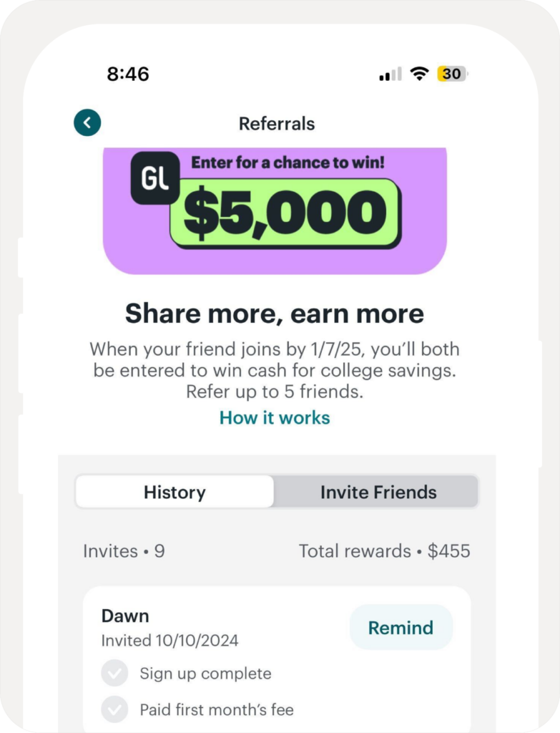Select Dawn's name in the invite card
The height and width of the screenshot is (733, 560).
[125, 616]
